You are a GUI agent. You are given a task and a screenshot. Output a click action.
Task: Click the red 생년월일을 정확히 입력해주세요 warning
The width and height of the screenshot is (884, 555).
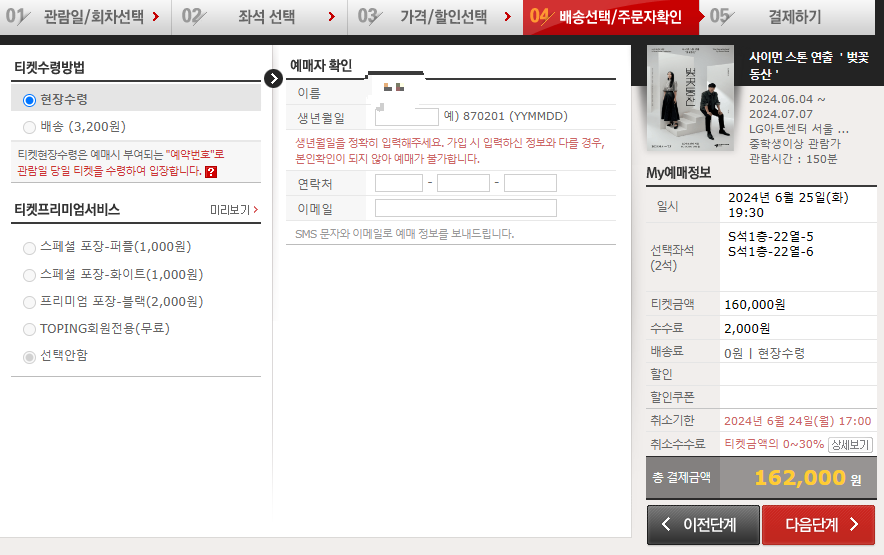pyautogui.click(x=450, y=151)
